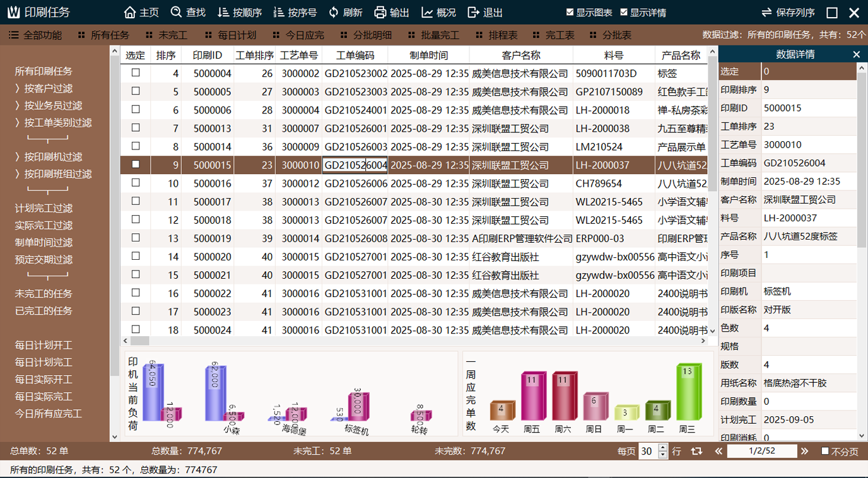
Task: Uncheck the 显示图表 checkbox
Action: pos(570,13)
